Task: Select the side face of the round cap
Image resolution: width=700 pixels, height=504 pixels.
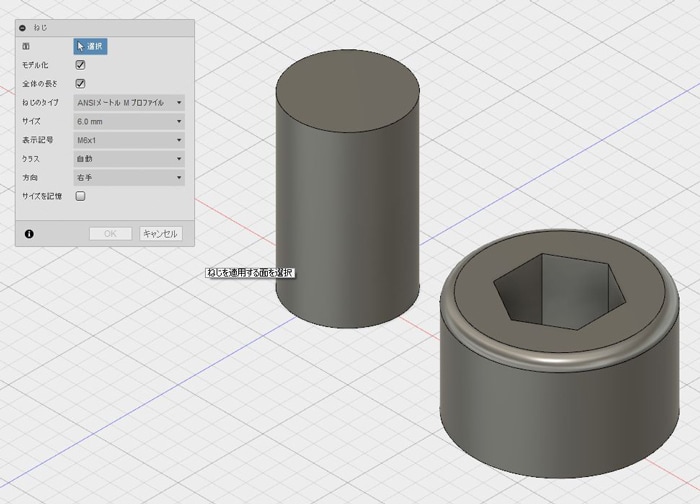Action: point(560,415)
